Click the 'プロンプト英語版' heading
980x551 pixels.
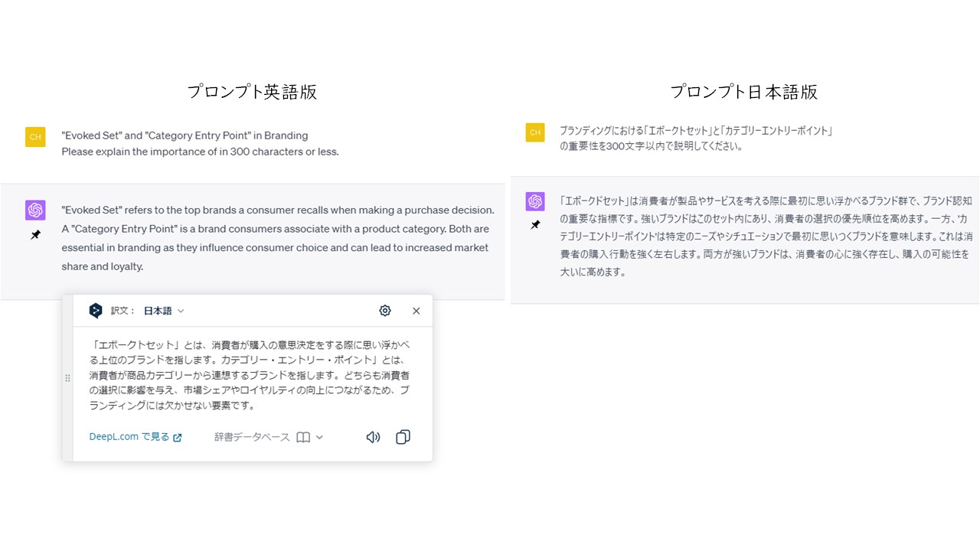(x=252, y=92)
